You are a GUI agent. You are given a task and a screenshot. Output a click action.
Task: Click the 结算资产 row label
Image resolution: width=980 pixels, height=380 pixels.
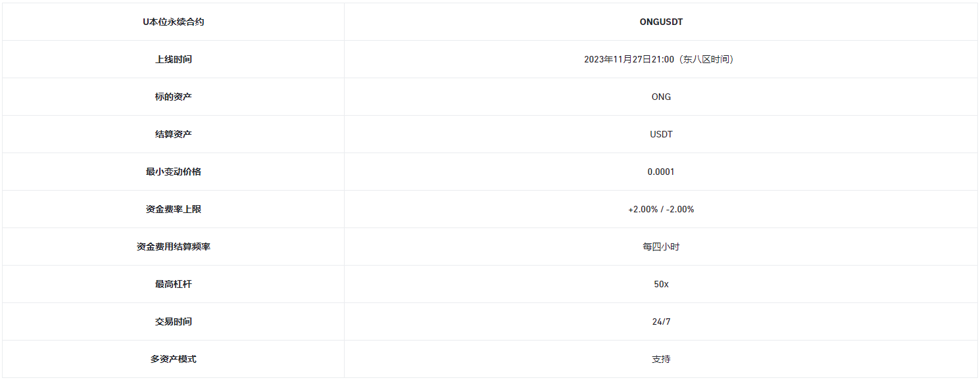pos(173,134)
